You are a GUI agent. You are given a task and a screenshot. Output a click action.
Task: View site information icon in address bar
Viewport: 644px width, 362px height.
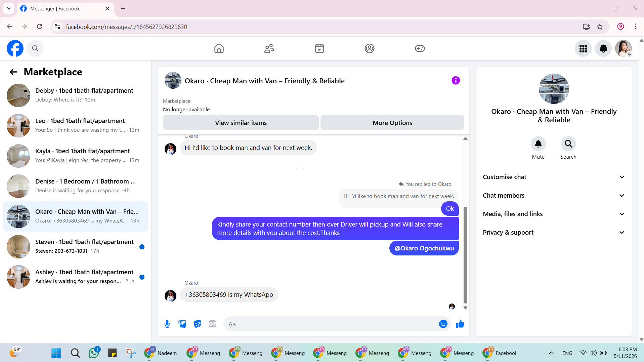(57, 27)
